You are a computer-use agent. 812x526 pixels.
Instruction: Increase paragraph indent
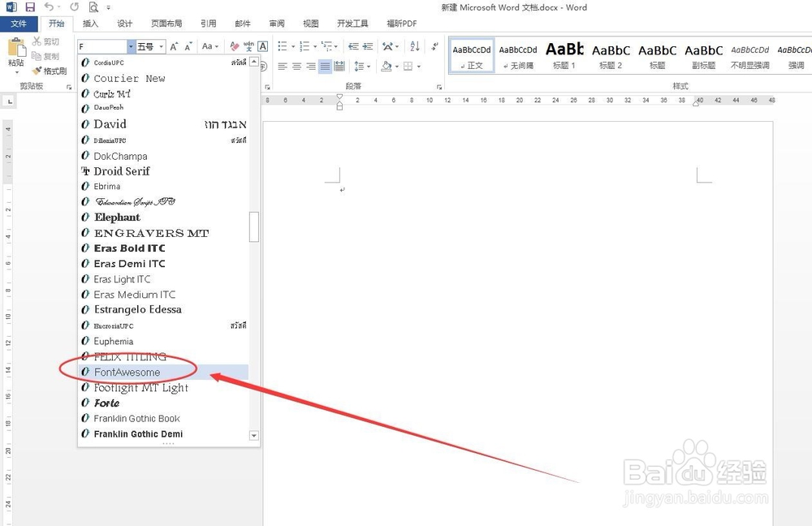(368, 46)
